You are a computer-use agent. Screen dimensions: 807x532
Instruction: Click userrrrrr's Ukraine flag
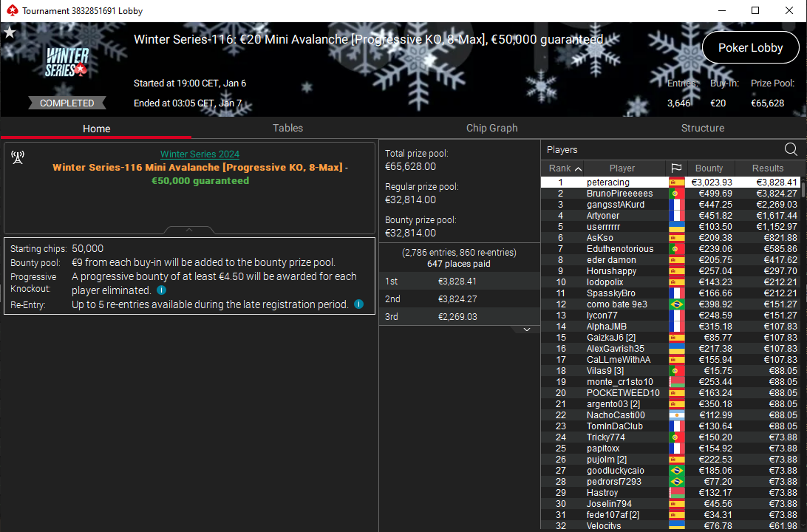676,226
